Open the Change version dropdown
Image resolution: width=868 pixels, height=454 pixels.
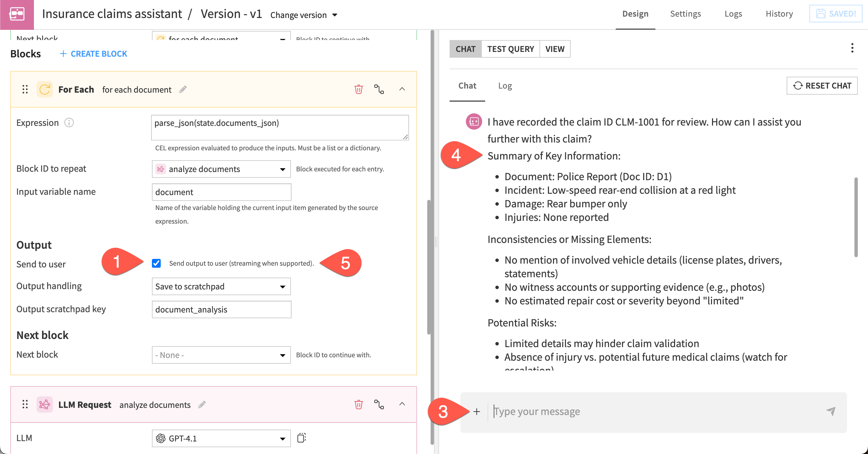click(303, 15)
